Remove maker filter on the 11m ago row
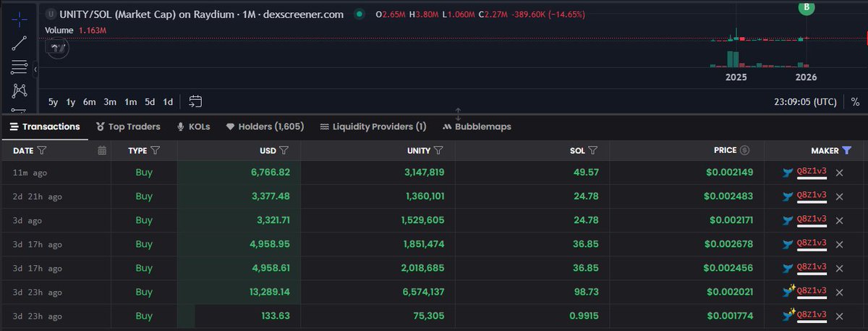868x331 pixels. tap(840, 172)
